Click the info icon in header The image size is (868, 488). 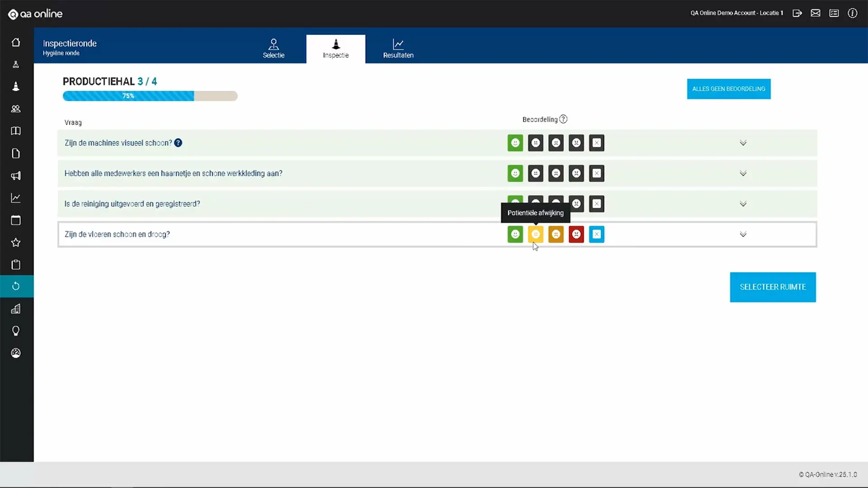[852, 13]
